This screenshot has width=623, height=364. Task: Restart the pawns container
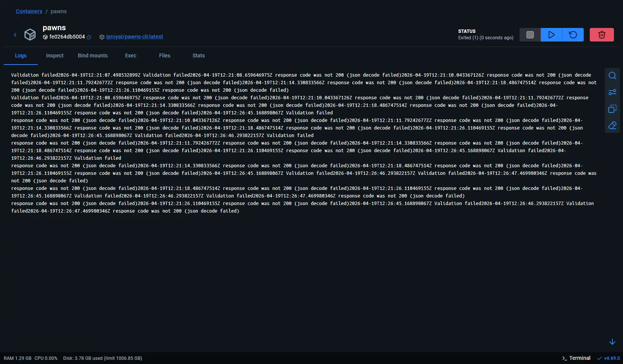pyautogui.click(x=573, y=35)
